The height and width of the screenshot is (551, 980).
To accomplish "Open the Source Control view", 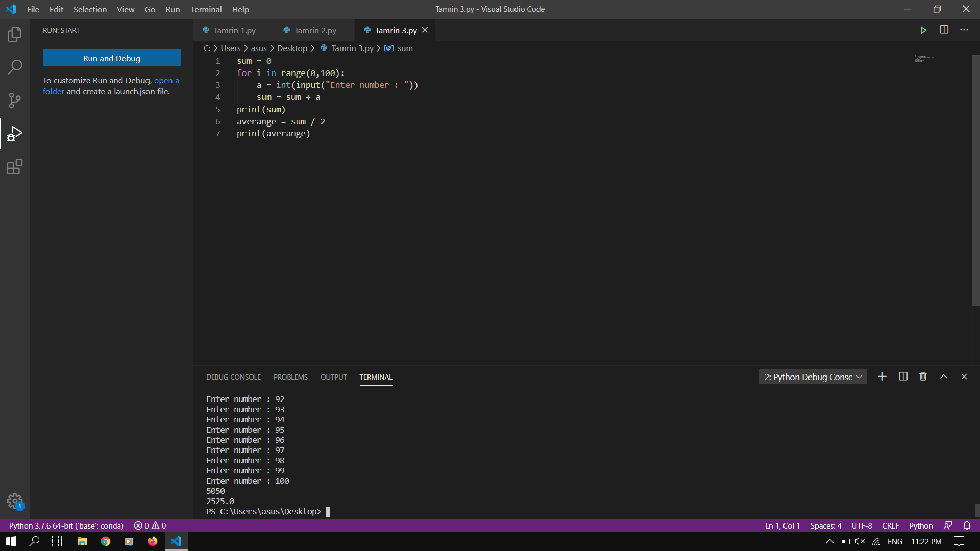I will pos(15,100).
